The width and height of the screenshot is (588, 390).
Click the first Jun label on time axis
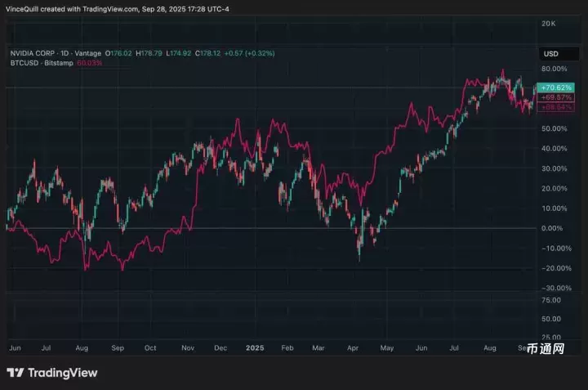click(14, 347)
